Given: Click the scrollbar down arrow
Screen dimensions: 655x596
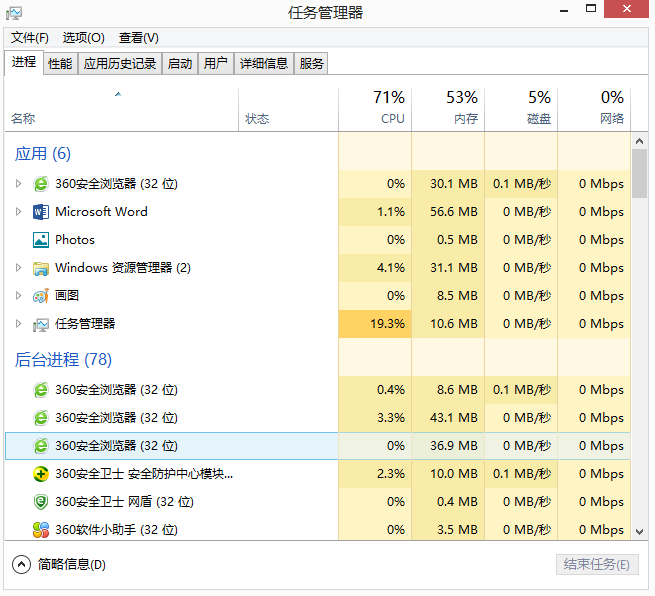Looking at the screenshot, I should [640, 532].
